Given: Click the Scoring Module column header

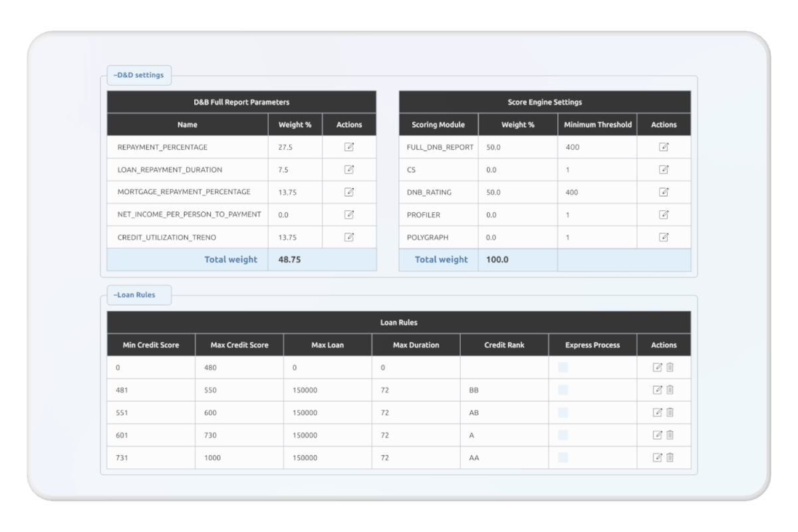Looking at the screenshot, I should [x=438, y=124].
